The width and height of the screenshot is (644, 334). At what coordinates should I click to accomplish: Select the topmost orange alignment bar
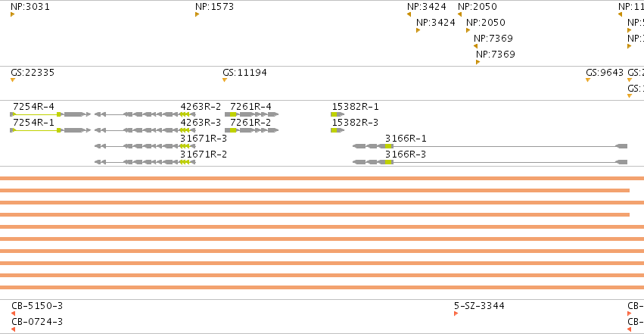tap(322, 178)
